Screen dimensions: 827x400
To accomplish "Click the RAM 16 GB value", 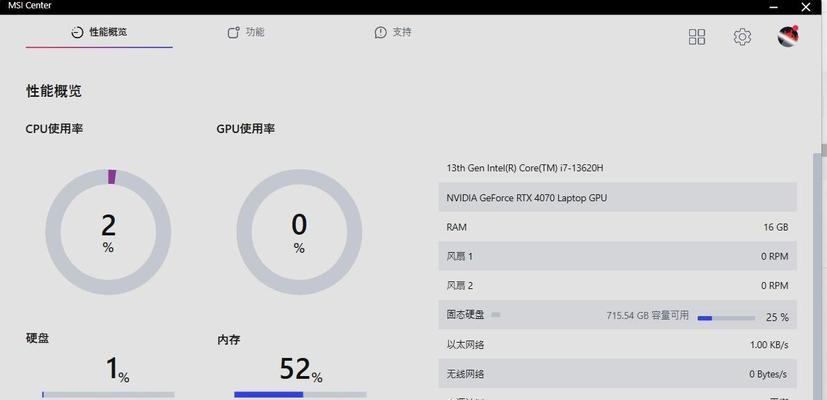I will tap(776, 227).
